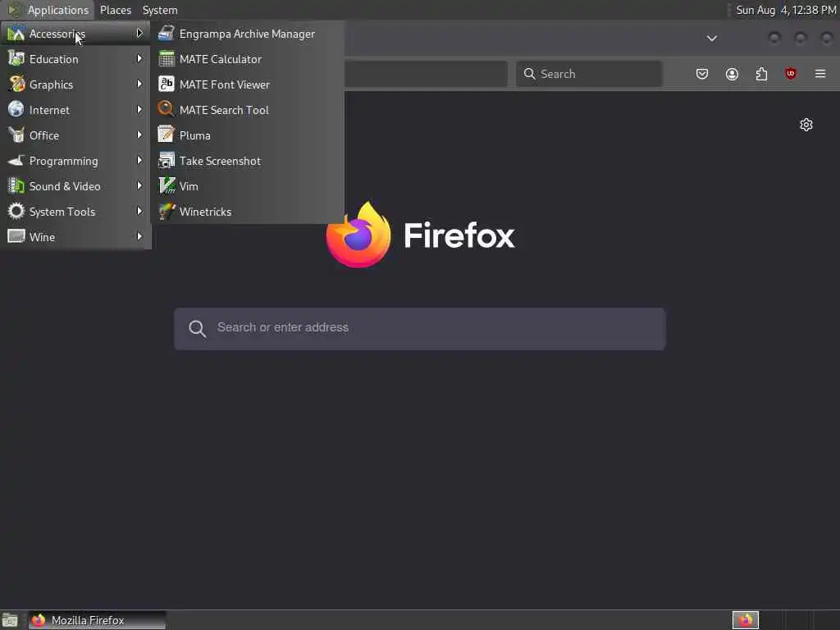Click the Applications menu logo icon
The width and height of the screenshot is (840, 630).
[x=15, y=10]
